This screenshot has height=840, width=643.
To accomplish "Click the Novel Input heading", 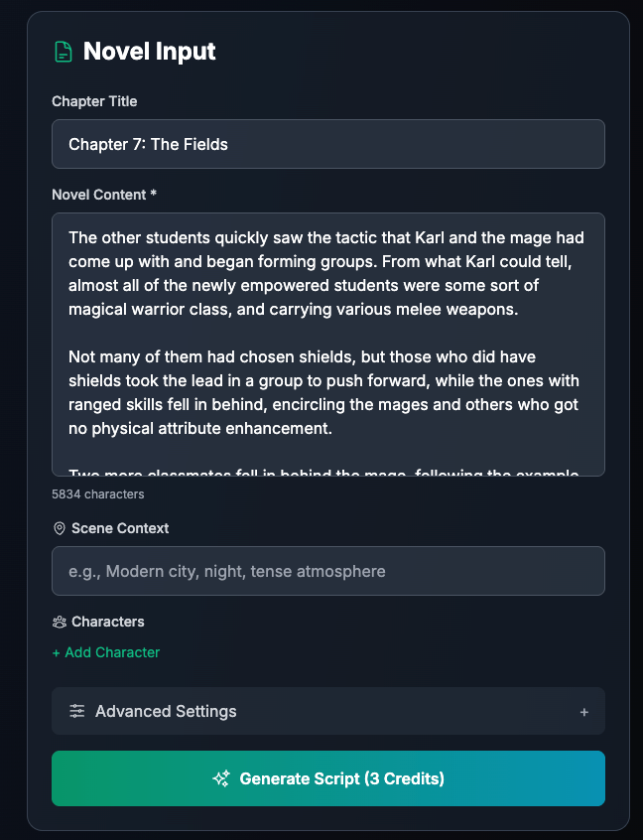I will tap(150, 52).
